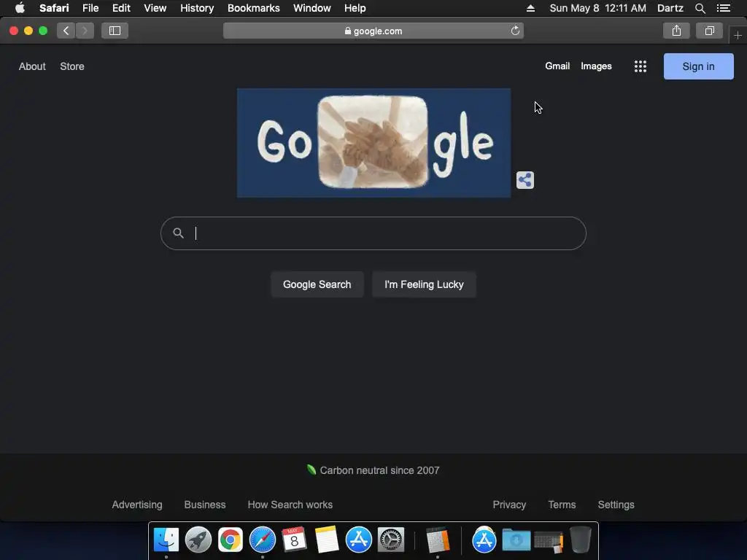The image size is (747, 560).
Task: Click the Google Search button
Action: pos(317,284)
